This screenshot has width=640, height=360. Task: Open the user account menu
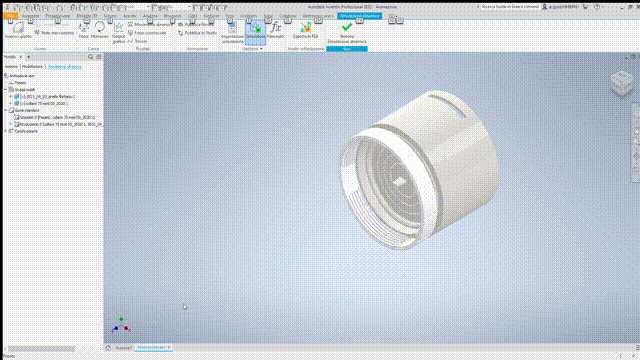(x=560, y=7)
